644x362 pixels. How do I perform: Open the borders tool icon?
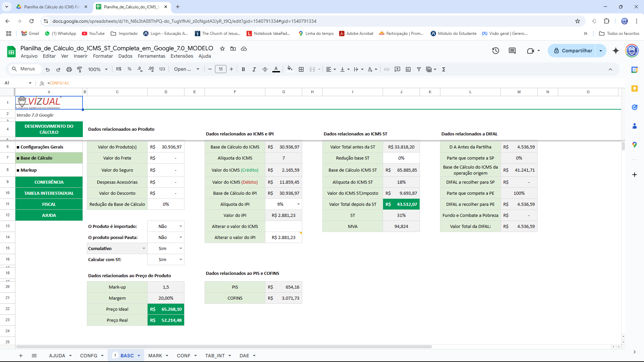pyautogui.click(x=301, y=69)
